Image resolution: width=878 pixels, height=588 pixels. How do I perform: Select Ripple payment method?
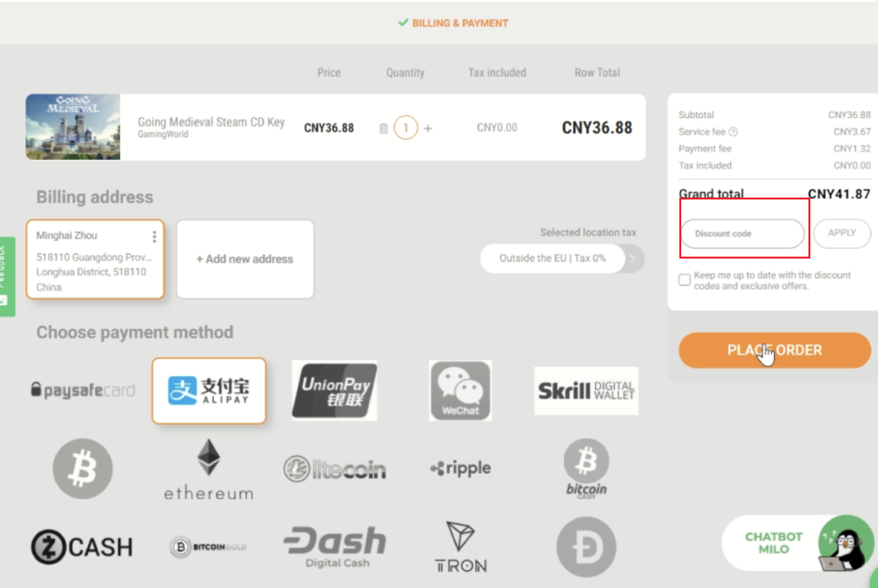tap(460, 468)
